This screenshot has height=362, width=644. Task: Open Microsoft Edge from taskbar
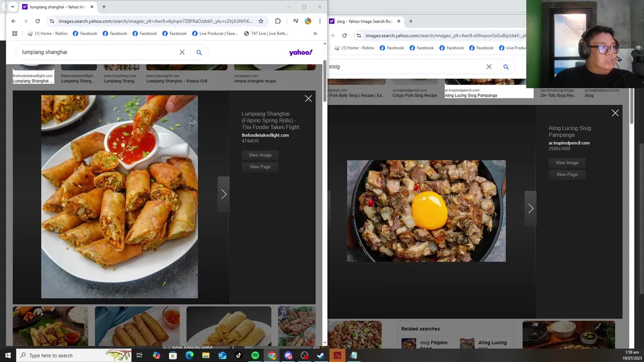[189, 355]
